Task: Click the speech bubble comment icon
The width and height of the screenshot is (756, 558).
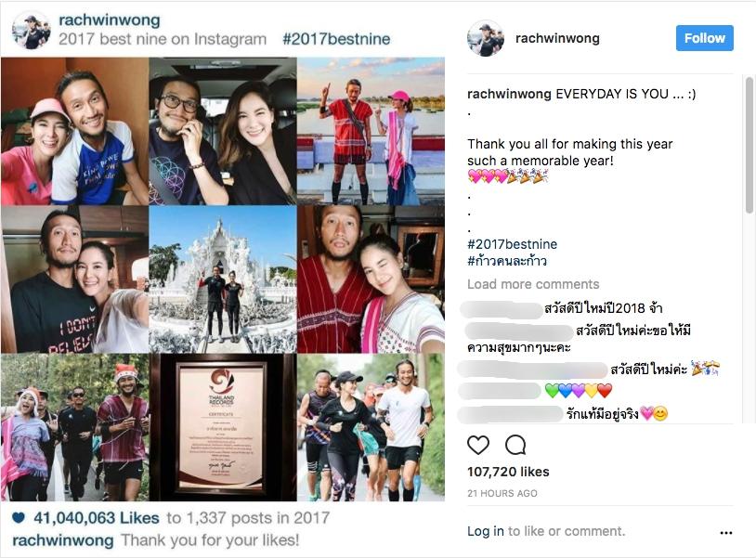Action: tap(515, 445)
